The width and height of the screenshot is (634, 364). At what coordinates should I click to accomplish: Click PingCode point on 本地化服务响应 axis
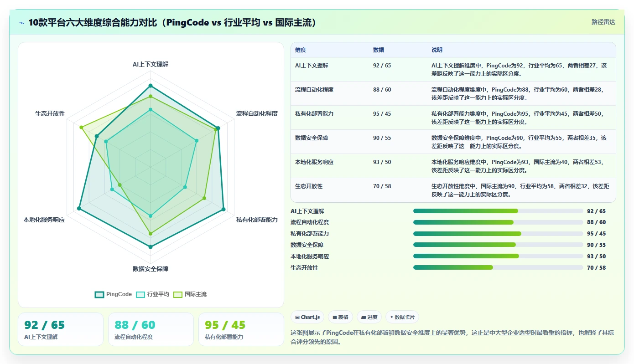tap(79, 208)
